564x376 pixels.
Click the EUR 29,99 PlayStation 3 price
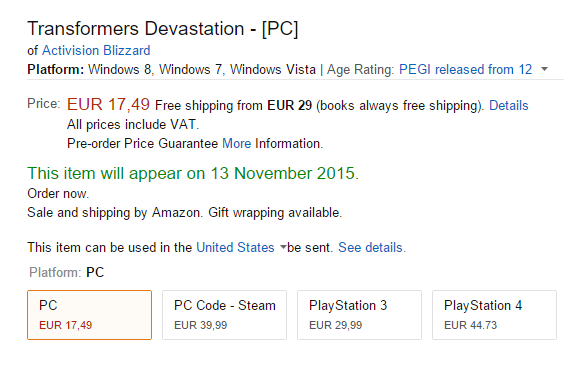pyautogui.click(x=336, y=325)
